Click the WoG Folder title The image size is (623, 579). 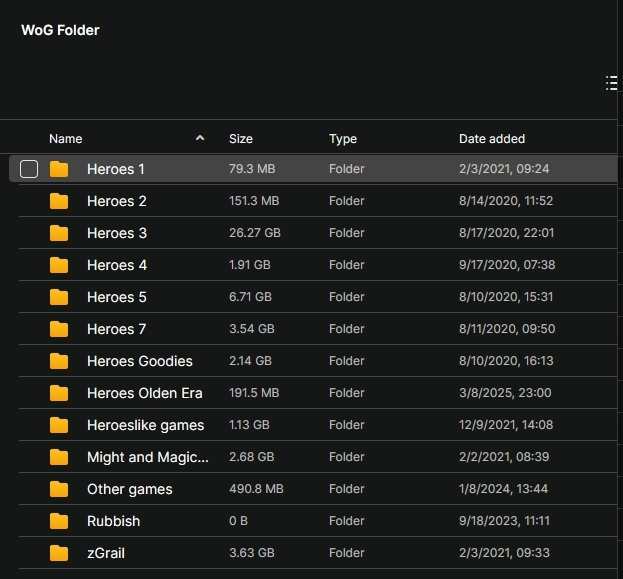pyautogui.click(x=60, y=30)
